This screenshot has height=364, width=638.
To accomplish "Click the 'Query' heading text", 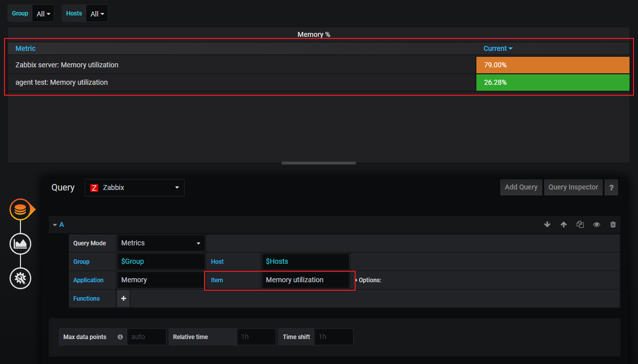I will (63, 187).
